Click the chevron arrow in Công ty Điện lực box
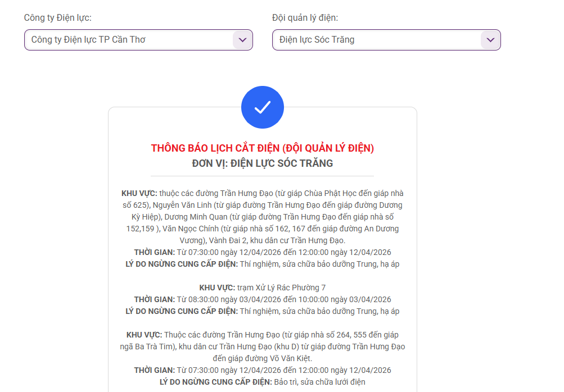This screenshot has height=392, width=564. (242, 40)
